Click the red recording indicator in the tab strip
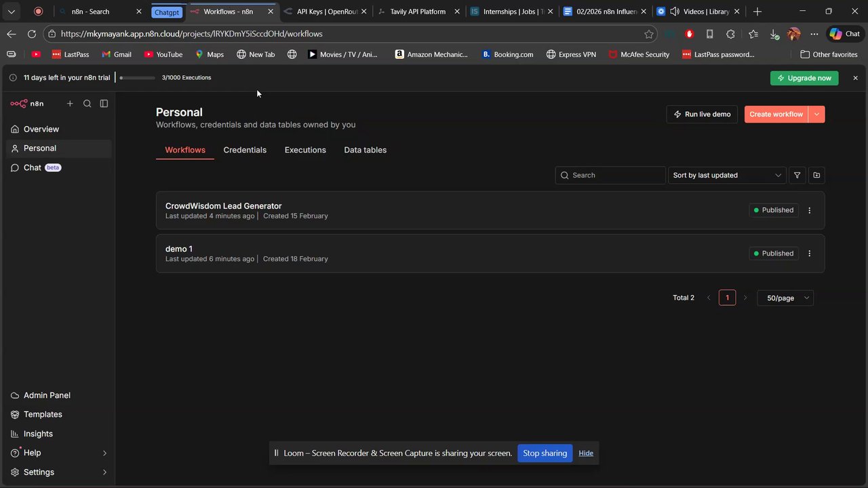The height and width of the screenshot is (488, 868). click(x=38, y=12)
